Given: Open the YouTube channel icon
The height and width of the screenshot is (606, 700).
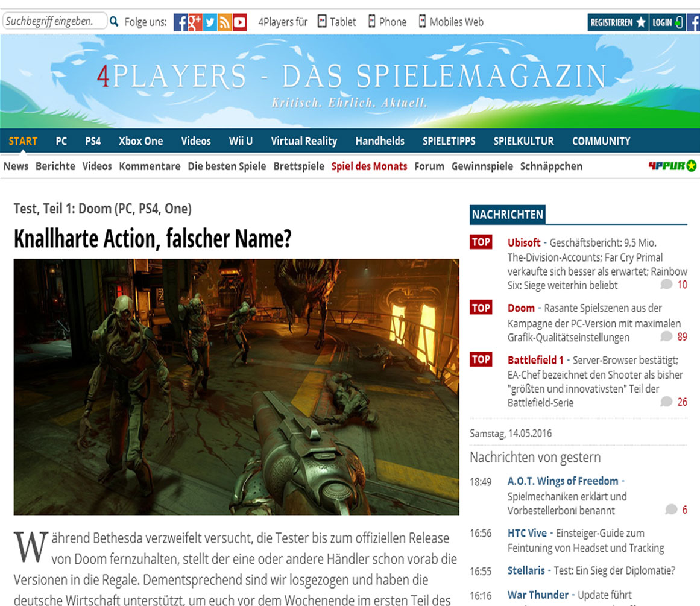Looking at the screenshot, I should [x=240, y=22].
